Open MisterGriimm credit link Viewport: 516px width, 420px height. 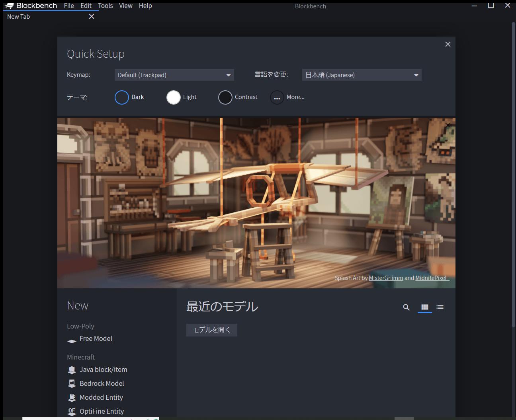386,278
